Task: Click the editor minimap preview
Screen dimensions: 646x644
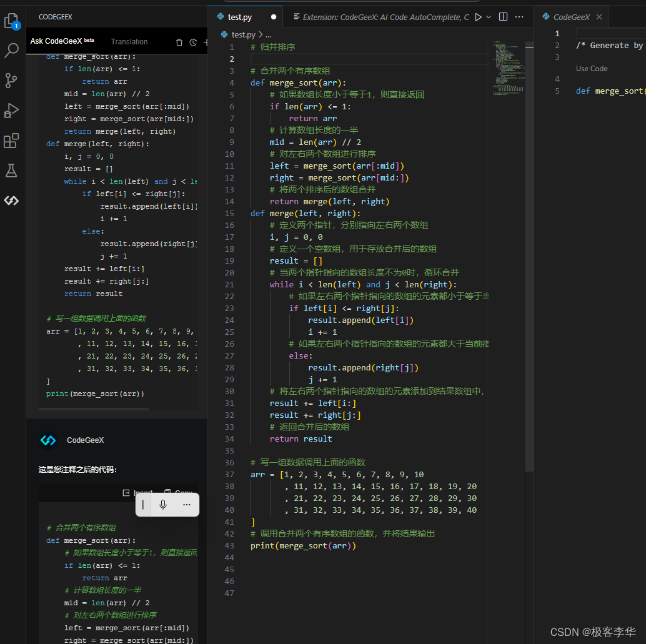Action: (x=509, y=68)
